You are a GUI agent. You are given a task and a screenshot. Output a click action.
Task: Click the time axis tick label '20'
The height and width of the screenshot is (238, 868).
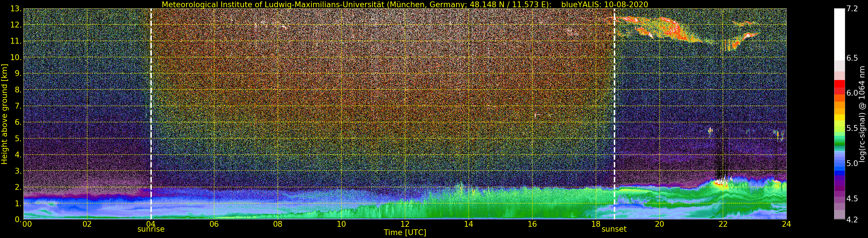[x=659, y=224]
